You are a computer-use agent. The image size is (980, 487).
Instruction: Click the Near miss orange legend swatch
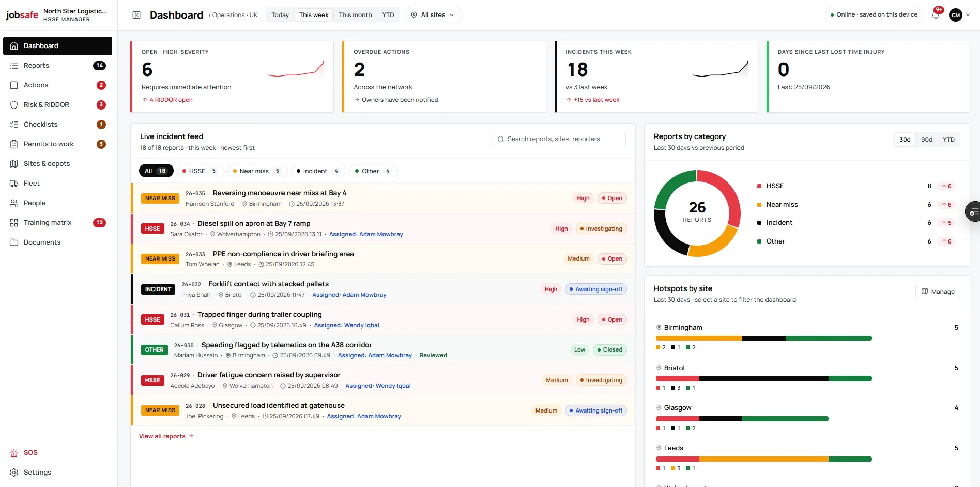point(759,205)
